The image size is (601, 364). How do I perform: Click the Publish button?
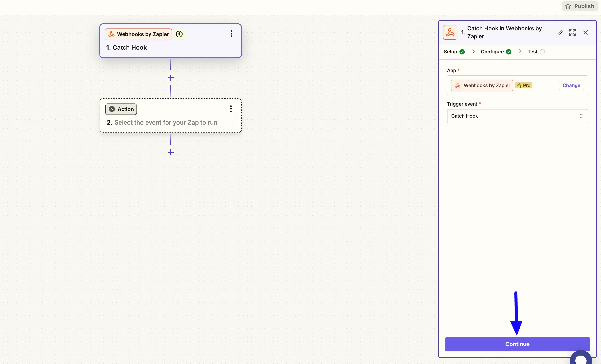coord(579,6)
